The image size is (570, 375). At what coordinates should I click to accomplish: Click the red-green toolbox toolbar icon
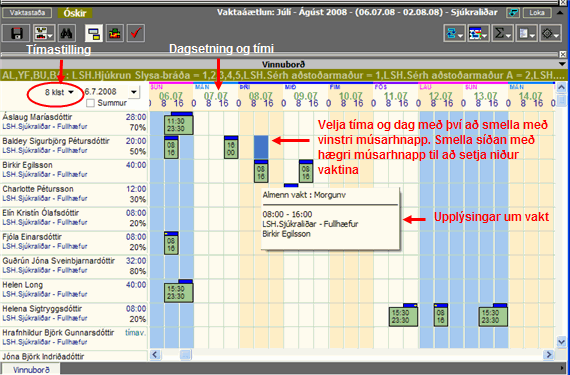pos(115,33)
